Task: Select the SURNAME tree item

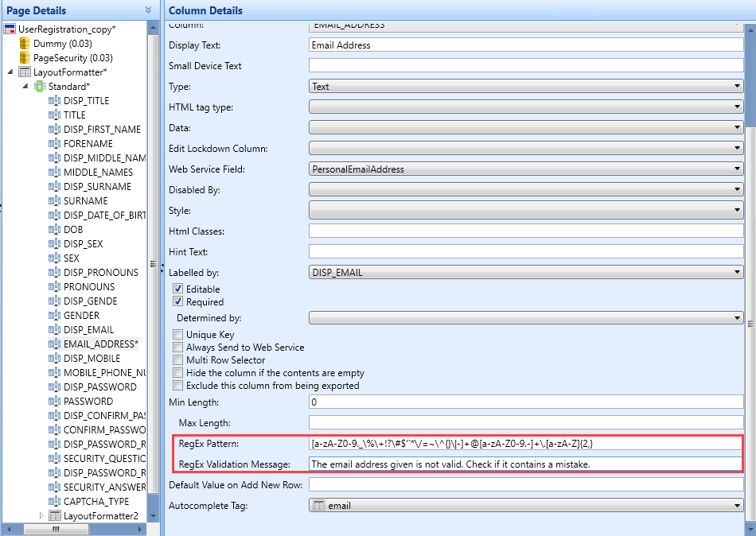Action: click(x=86, y=201)
